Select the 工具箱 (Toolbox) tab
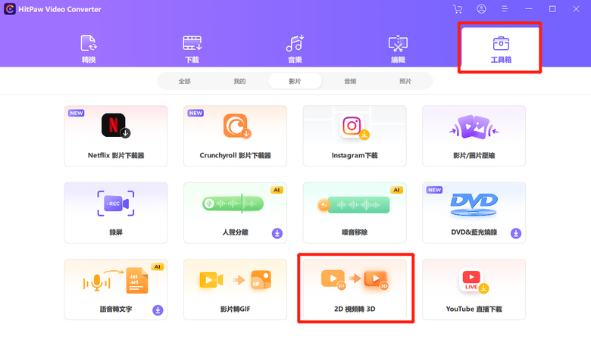Image resolution: width=591 pixels, height=364 pixels. (x=501, y=49)
